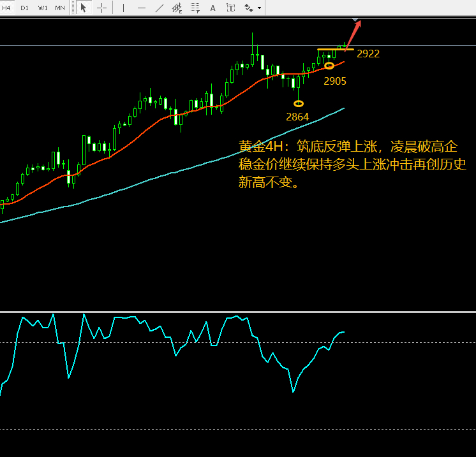Switch chart to H4 timeframe

(x=6, y=8)
